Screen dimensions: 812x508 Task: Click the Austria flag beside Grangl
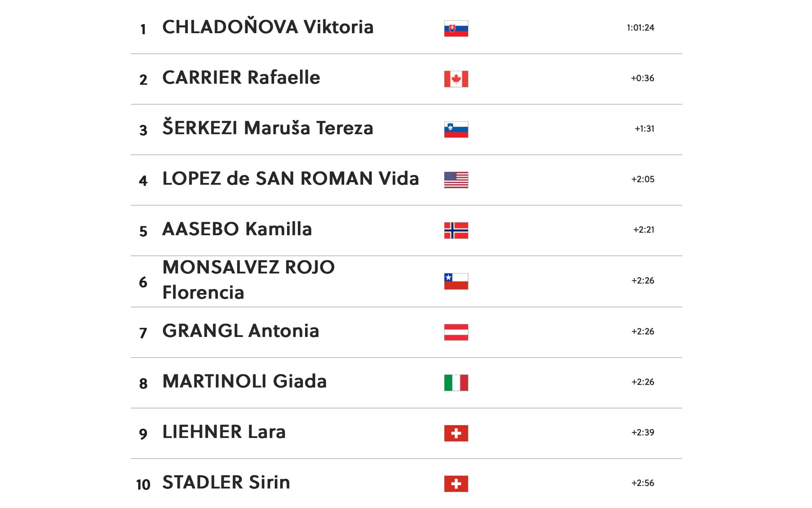pos(456,332)
